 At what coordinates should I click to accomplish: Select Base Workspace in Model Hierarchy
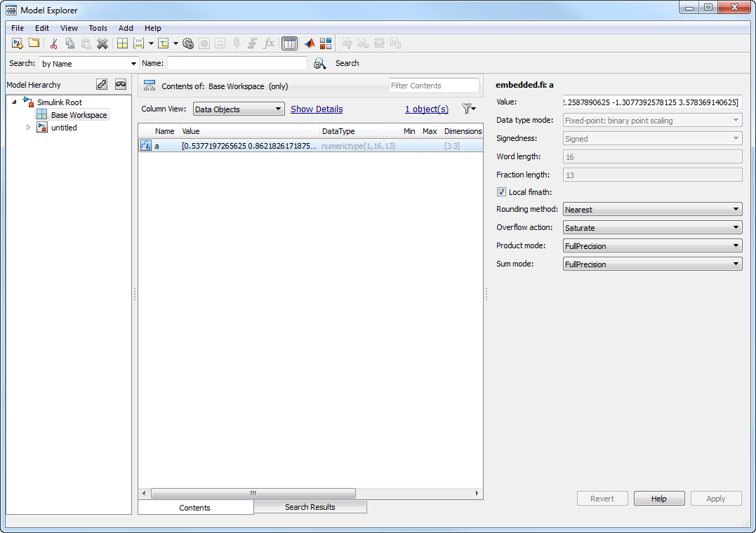click(x=79, y=115)
